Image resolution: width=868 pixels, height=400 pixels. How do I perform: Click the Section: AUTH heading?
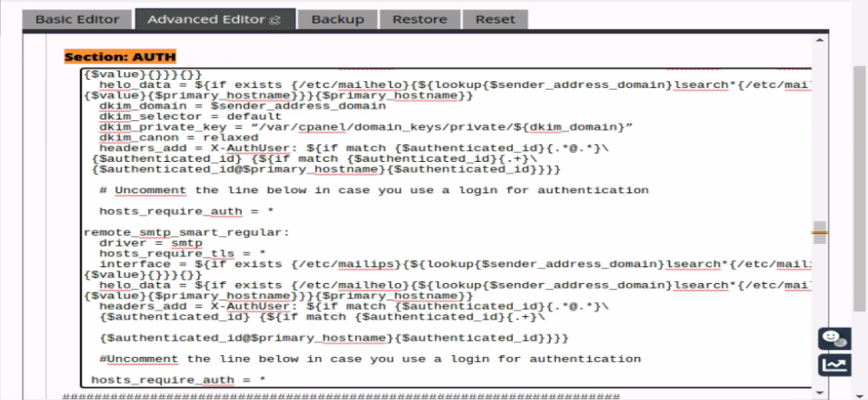pos(120,57)
